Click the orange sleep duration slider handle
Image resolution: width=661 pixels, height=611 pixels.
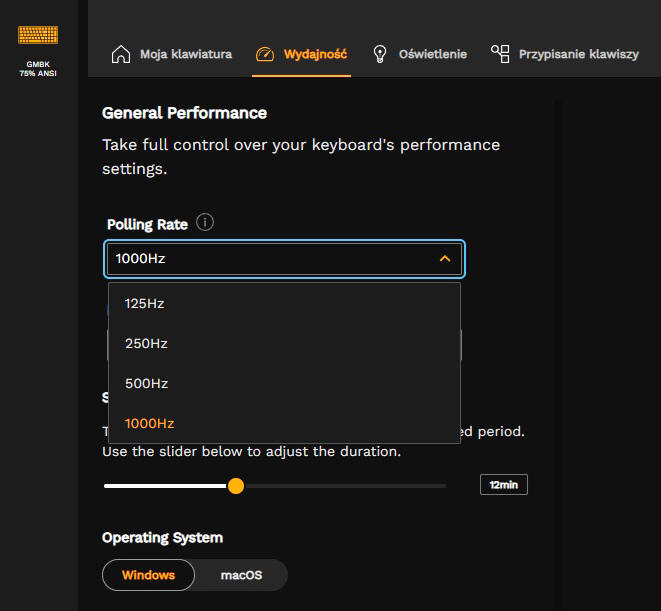point(235,486)
